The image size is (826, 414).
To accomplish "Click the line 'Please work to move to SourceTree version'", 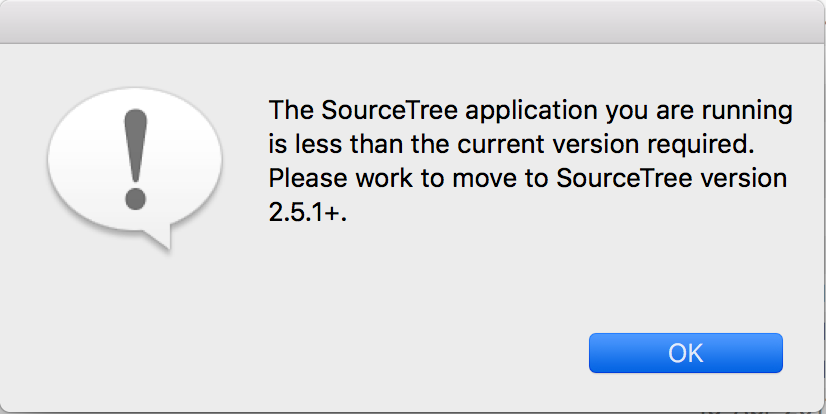I will point(528,179).
